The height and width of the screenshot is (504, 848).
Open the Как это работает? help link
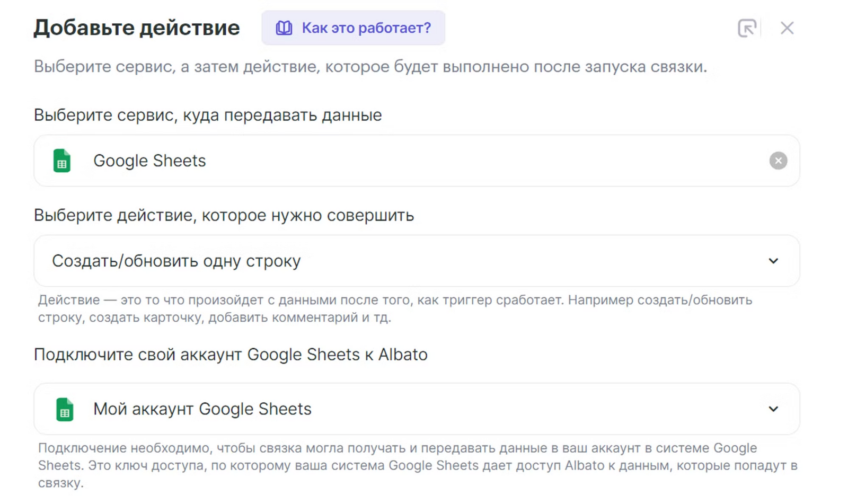click(x=366, y=28)
